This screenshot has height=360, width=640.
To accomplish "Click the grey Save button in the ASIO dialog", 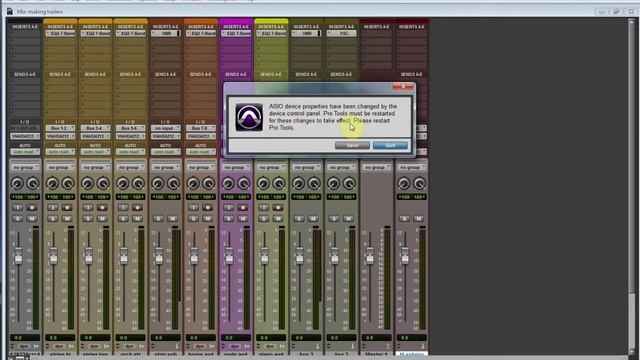I will pyautogui.click(x=352, y=145).
